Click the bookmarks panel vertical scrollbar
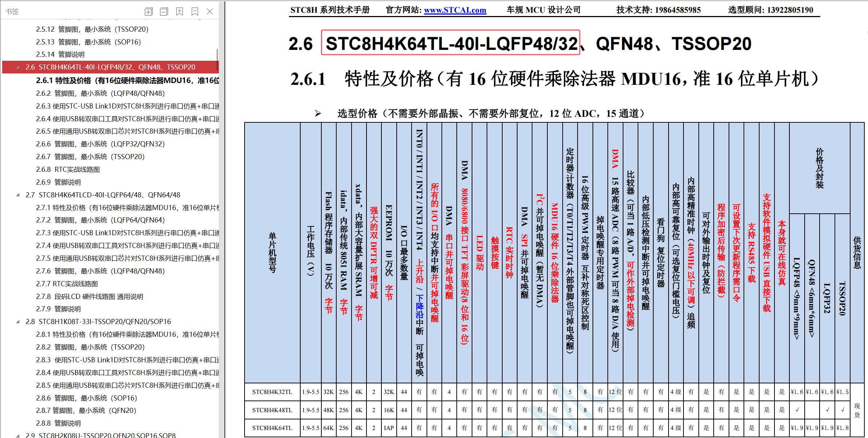 218,60
